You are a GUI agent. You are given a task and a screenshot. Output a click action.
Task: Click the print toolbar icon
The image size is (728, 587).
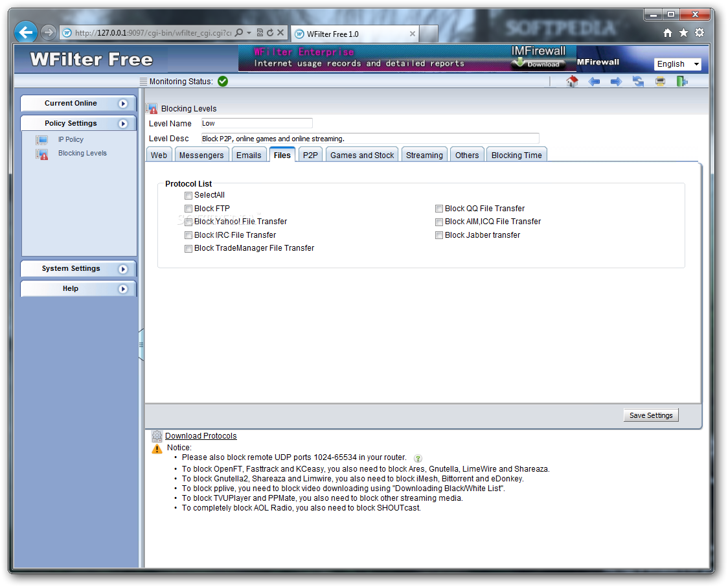tap(660, 82)
